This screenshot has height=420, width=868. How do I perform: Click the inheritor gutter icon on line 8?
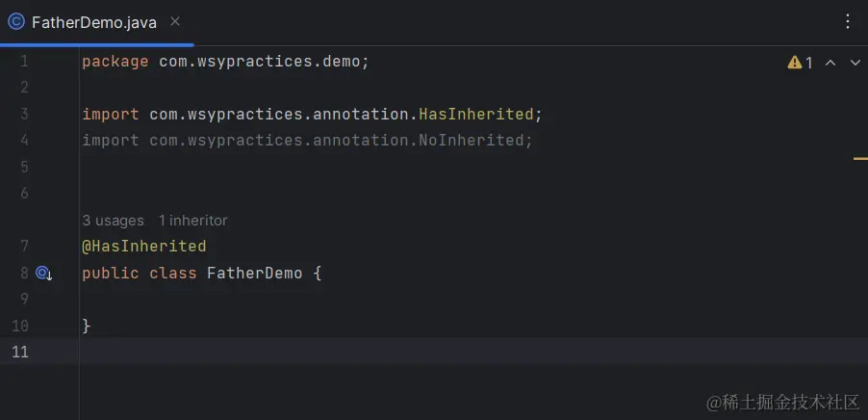[x=43, y=274]
